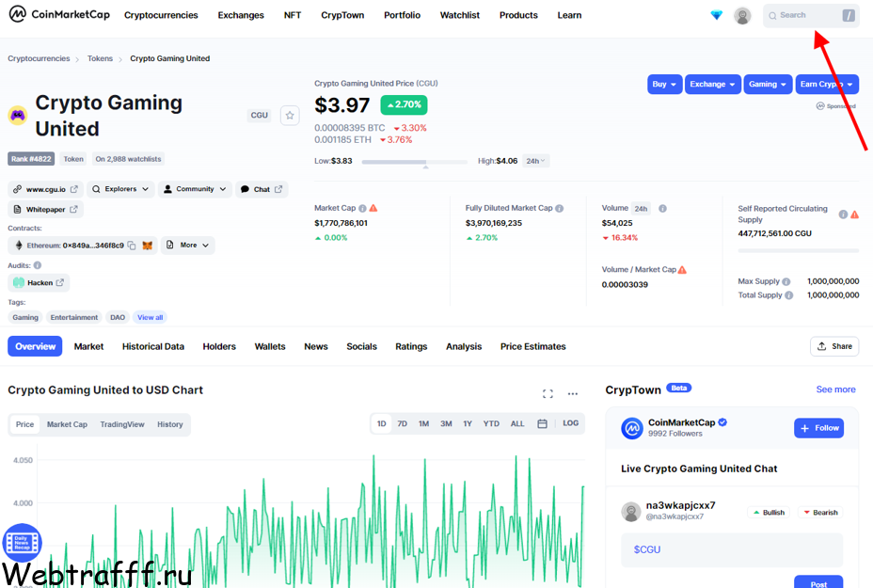Switch to the Historical Data tab
This screenshot has width=873, height=588.
click(153, 346)
